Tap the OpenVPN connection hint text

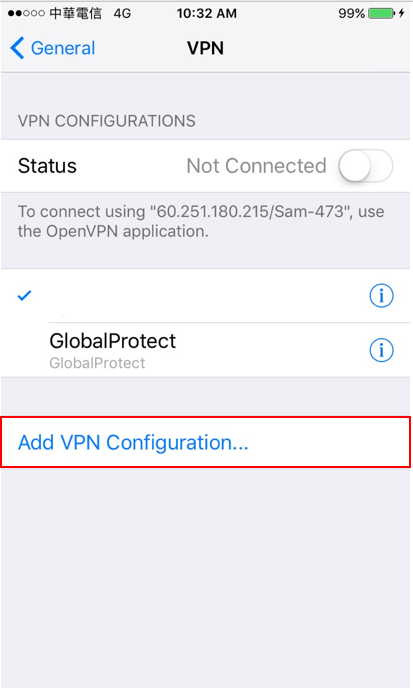tap(201, 221)
